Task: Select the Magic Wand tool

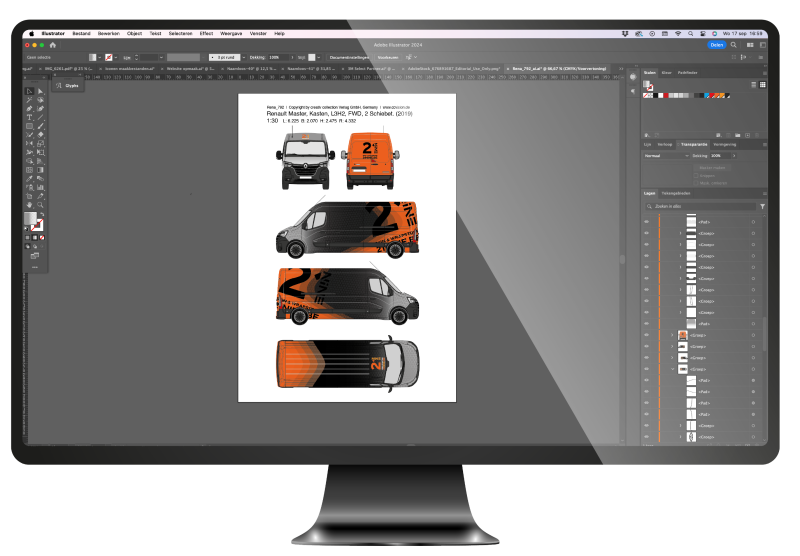Action: click(29, 100)
